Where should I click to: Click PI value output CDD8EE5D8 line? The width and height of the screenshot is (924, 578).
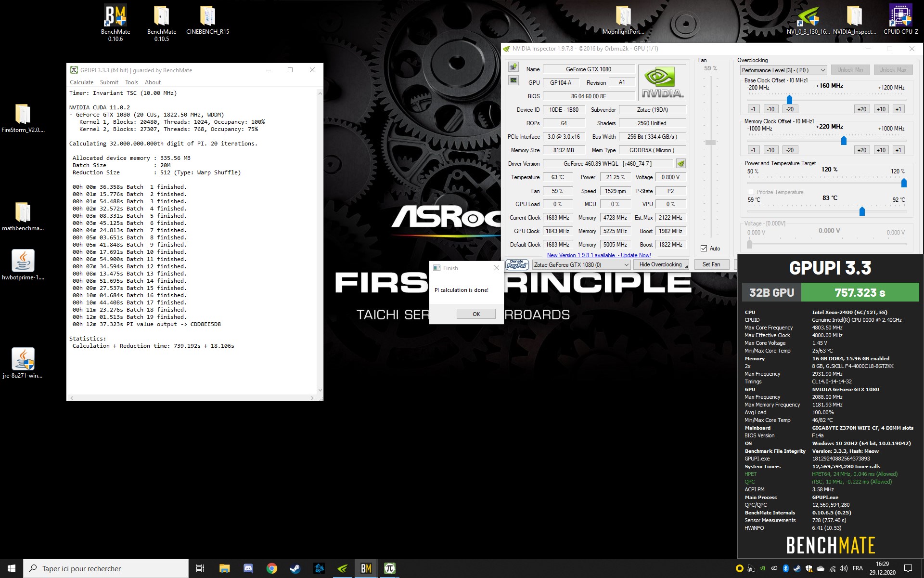147,324
